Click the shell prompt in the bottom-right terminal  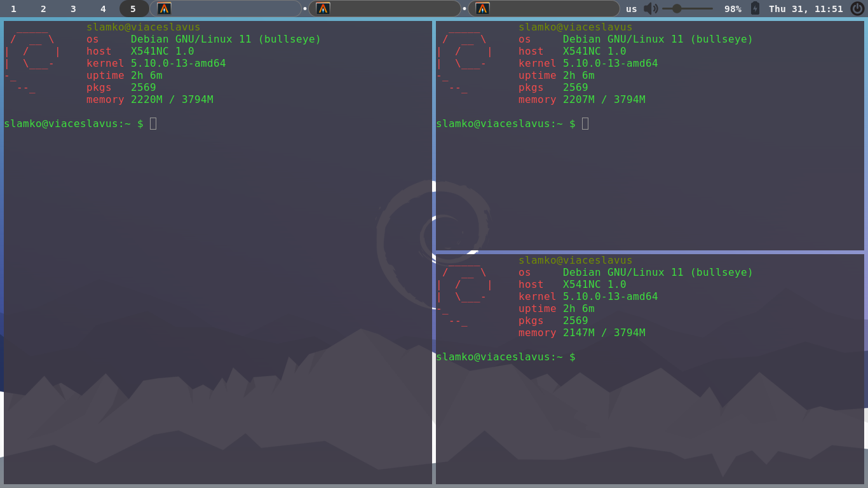(505, 356)
